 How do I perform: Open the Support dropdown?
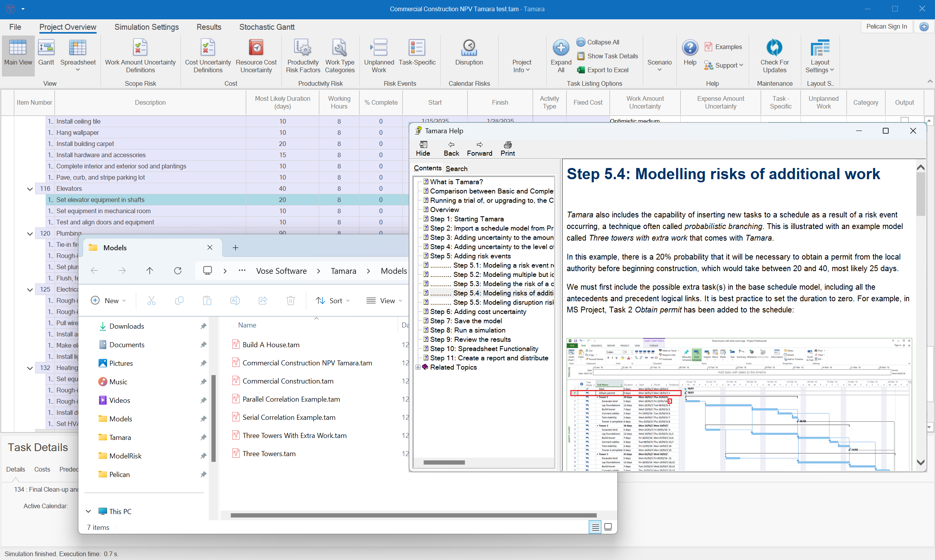pyautogui.click(x=724, y=65)
